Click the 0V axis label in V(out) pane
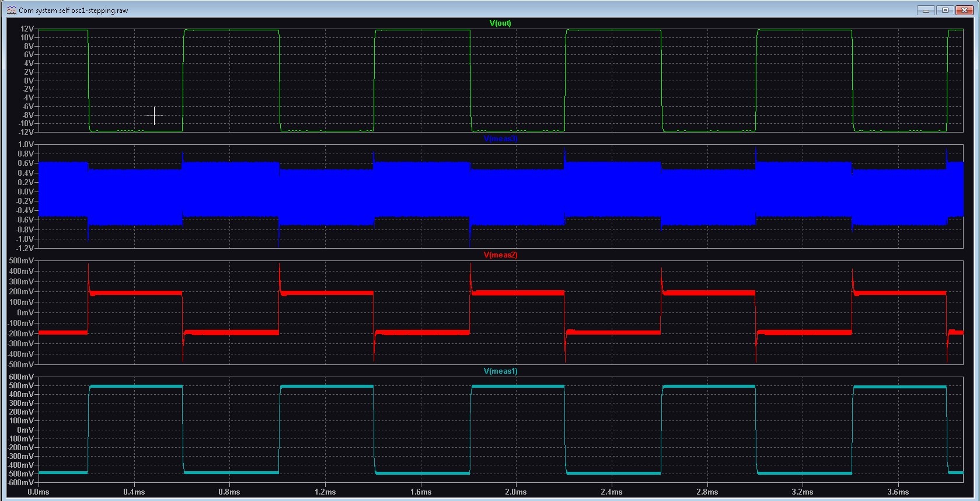Screen dimensions: 980x501 click(x=29, y=81)
